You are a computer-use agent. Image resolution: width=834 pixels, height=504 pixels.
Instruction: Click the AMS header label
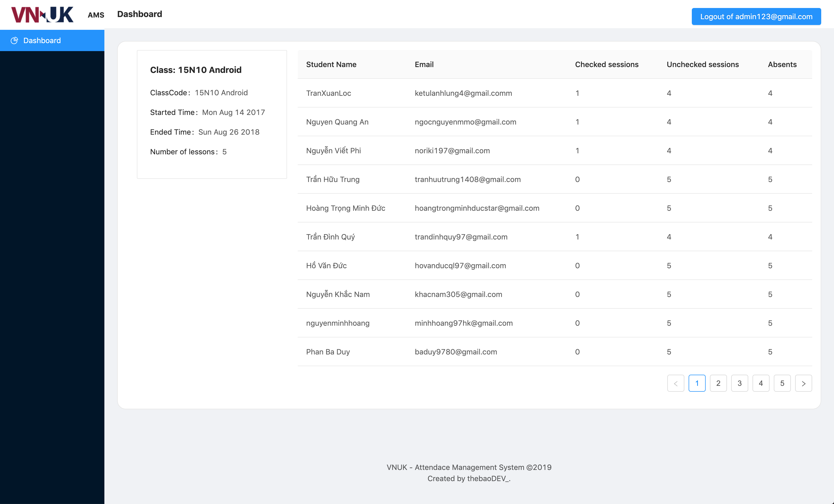coord(96,15)
